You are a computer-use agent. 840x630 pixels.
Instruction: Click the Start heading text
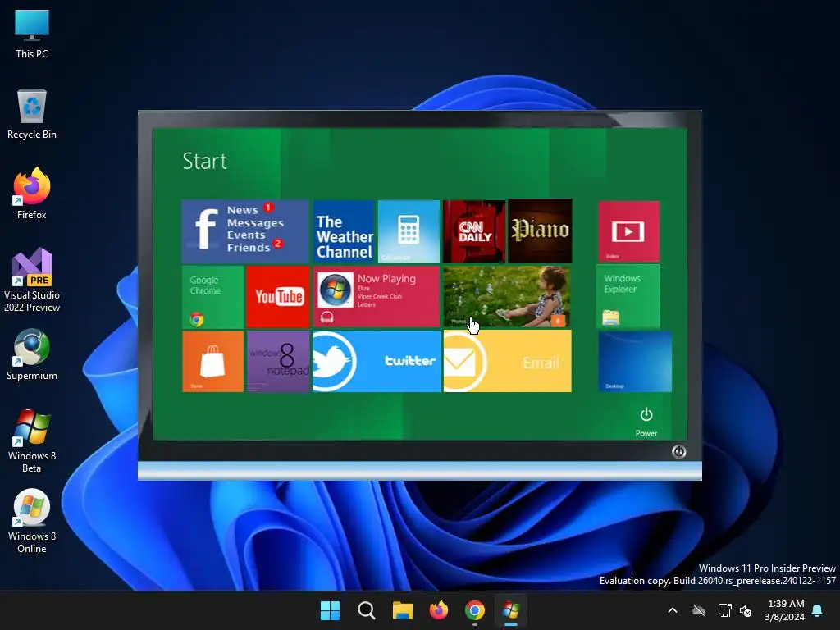point(204,161)
